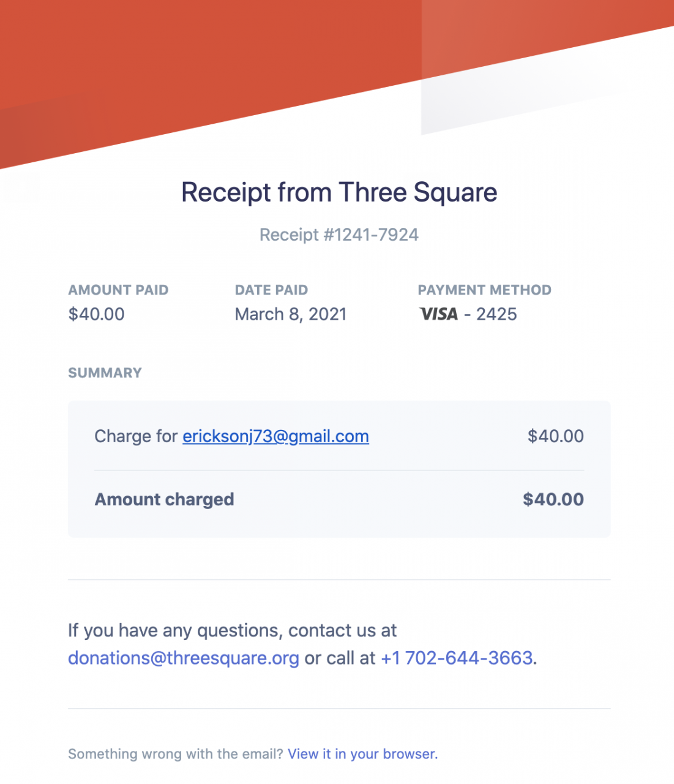Screen dimensions: 674x784
Task: Click the bold "Amount charged" label
Action: (x=164, y=500)
